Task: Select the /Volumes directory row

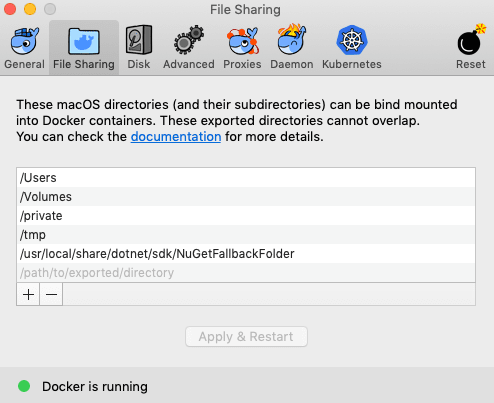Action: pyautogui.click(x=246, y=197)
